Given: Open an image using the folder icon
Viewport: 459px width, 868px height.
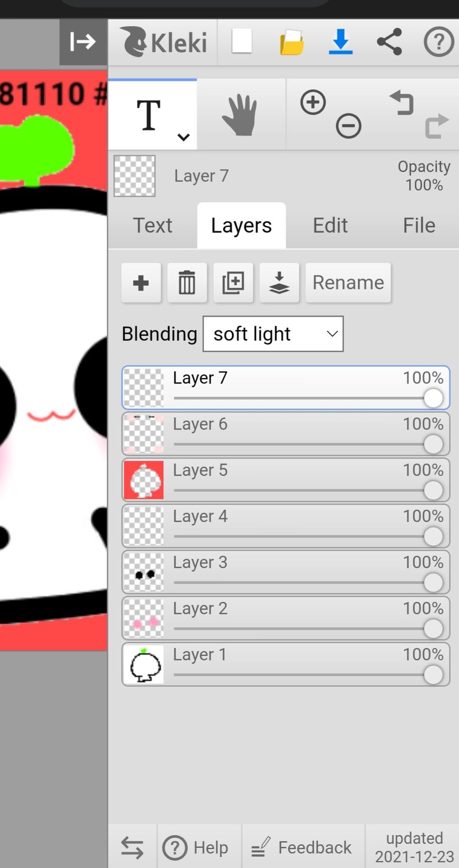Looking at the screenshot, I should point(292,42).
